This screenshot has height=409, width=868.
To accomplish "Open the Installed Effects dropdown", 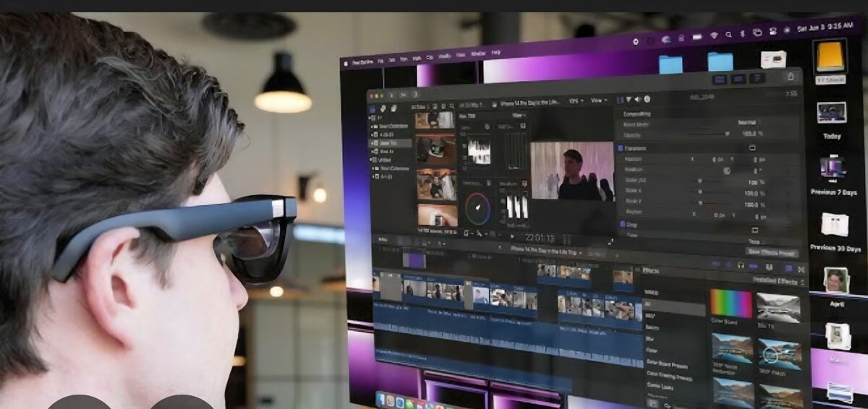I will point(780,280).
